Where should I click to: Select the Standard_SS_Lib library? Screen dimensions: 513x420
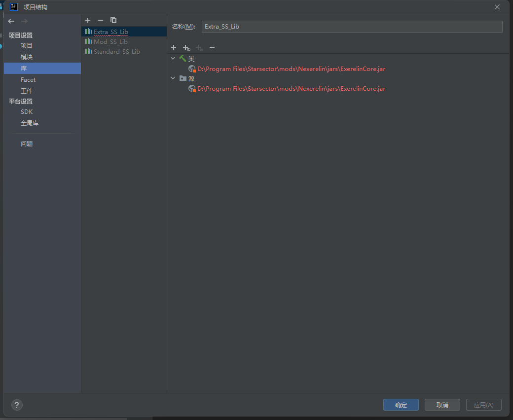(x=116, y=52)
